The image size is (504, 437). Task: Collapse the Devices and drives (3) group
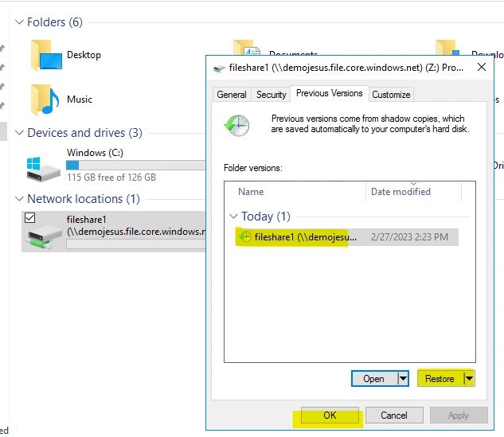coord(19,133)
